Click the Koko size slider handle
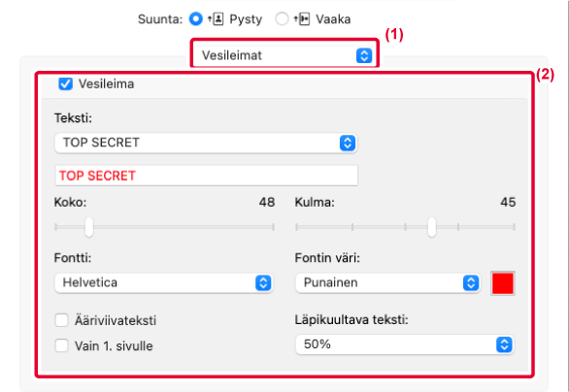This screenshot has width=569, height=392. point(89,227)
